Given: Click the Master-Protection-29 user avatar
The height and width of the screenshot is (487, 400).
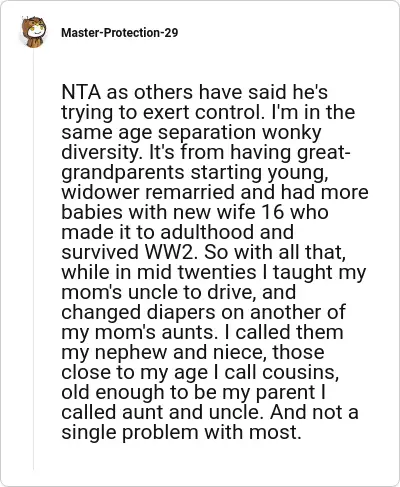Looking at the screenshot, I should [33, 33].
